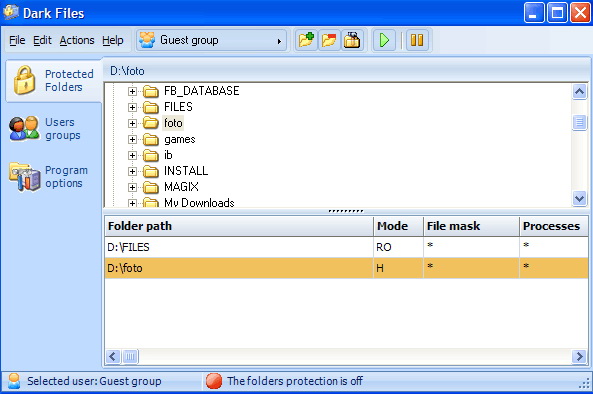
Task: Open the Help menu
Action: (113, 40)
